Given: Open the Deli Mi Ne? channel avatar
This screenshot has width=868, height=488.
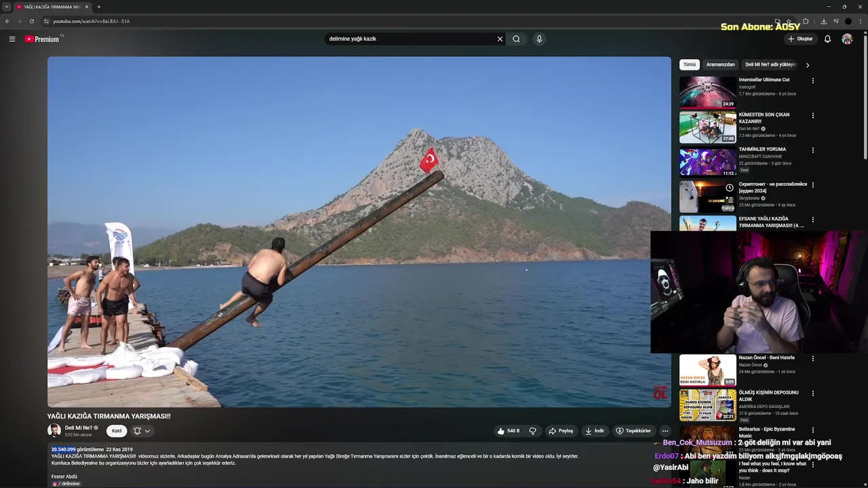Looking at the screenshot, I should pos(54,430).
